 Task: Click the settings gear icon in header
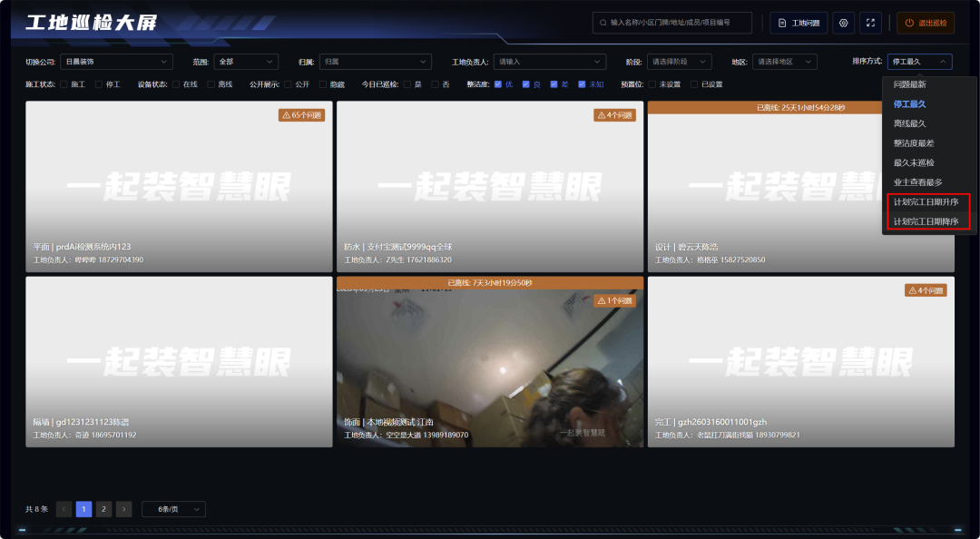coord(844,23)
